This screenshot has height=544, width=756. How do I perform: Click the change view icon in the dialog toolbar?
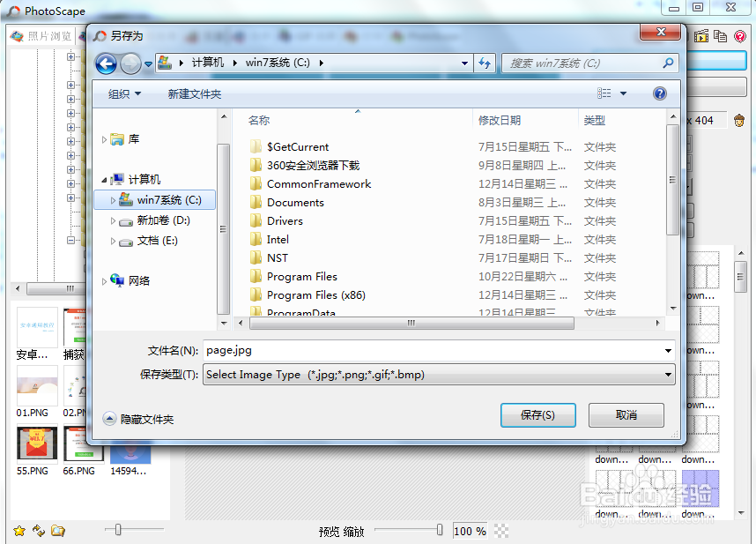pyautogui.click(x=604, y=93)
